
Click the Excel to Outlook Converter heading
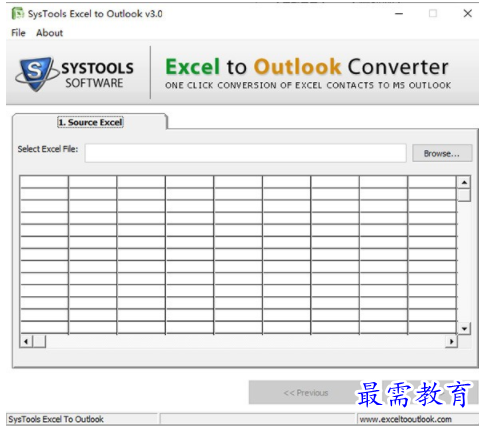[307, 67]
